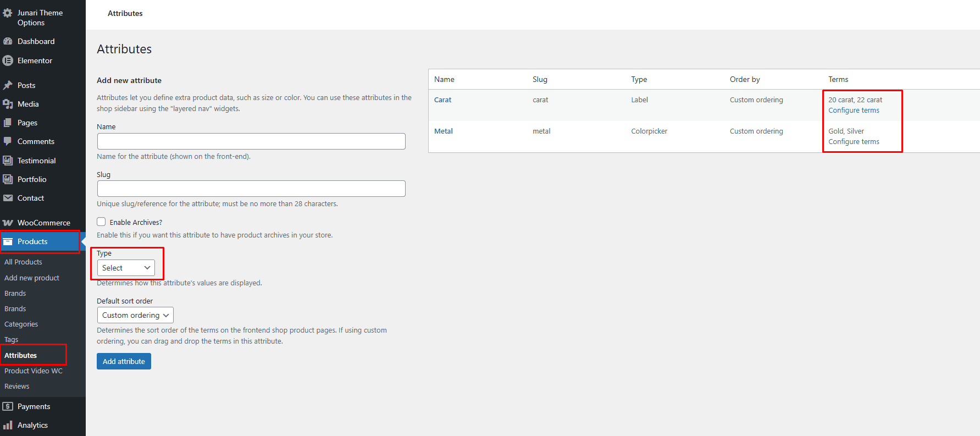Screen dimensions: 980x436
Task: Open the Tags submenu link
Action: point(11,339)
